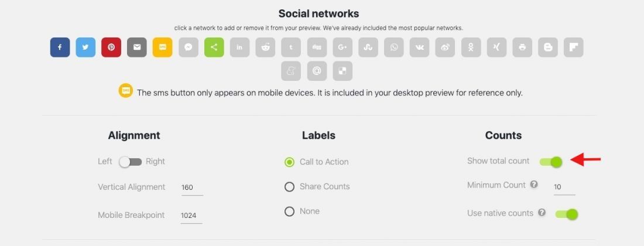This screenshot has height=246, width=644.
Task: Add the Print button icon
Action: coord(522,47)
